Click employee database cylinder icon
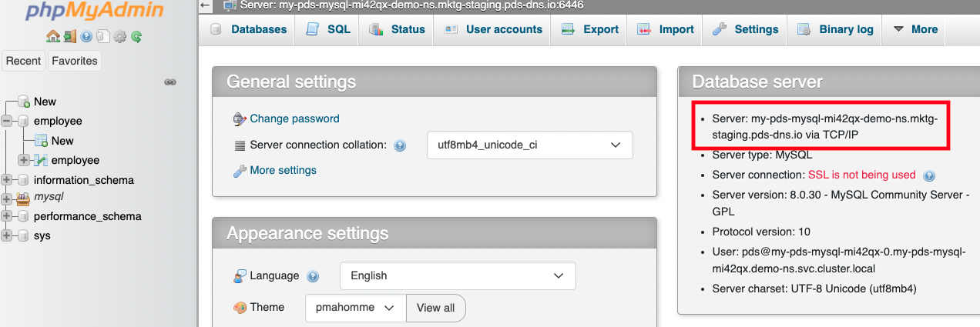 coord(24,121)
